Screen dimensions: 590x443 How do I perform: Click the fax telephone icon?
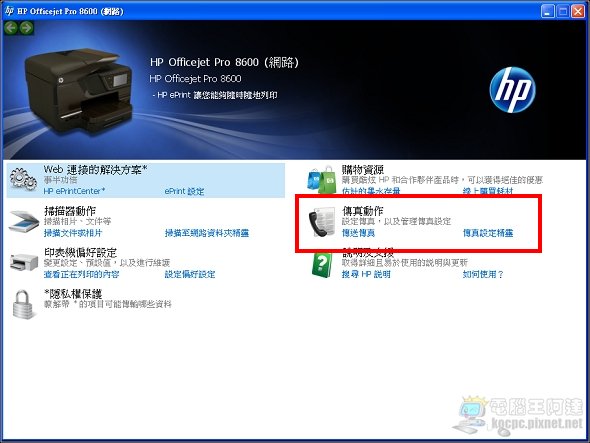322,222
